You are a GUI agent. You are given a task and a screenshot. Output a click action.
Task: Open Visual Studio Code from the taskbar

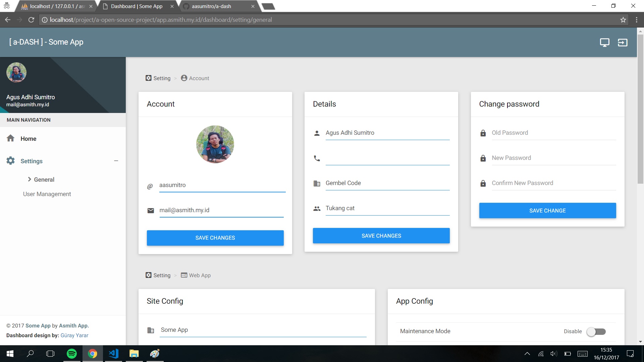coord(113,354)
